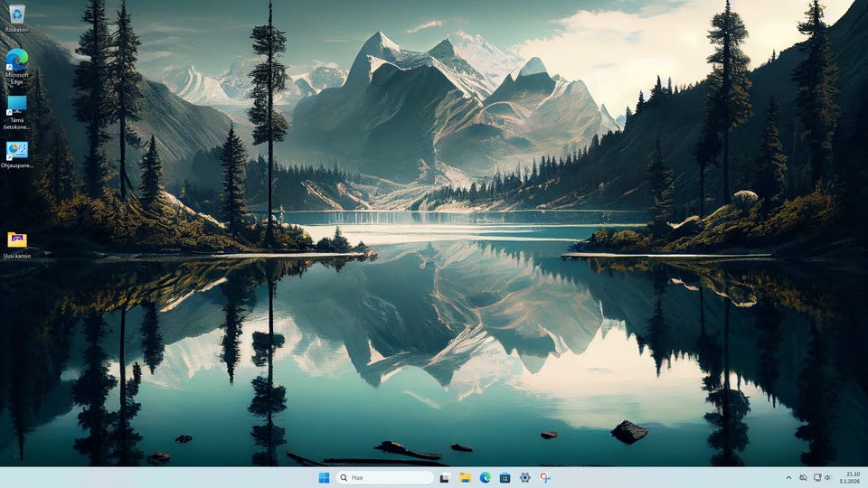Open the Windows Start menu

325,477
